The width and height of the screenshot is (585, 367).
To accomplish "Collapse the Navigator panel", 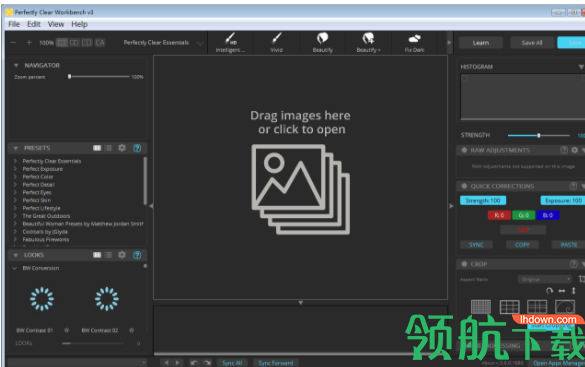I will coord(16,65).
